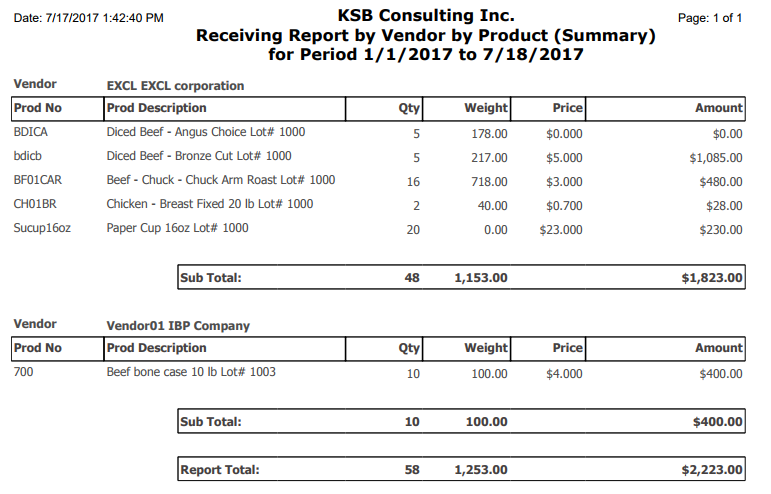Select the Vendor01 IBP Company name
Image resolution: width=771 pixels, height=494 pixels.
pyautogui.click(x=178, y=326)
